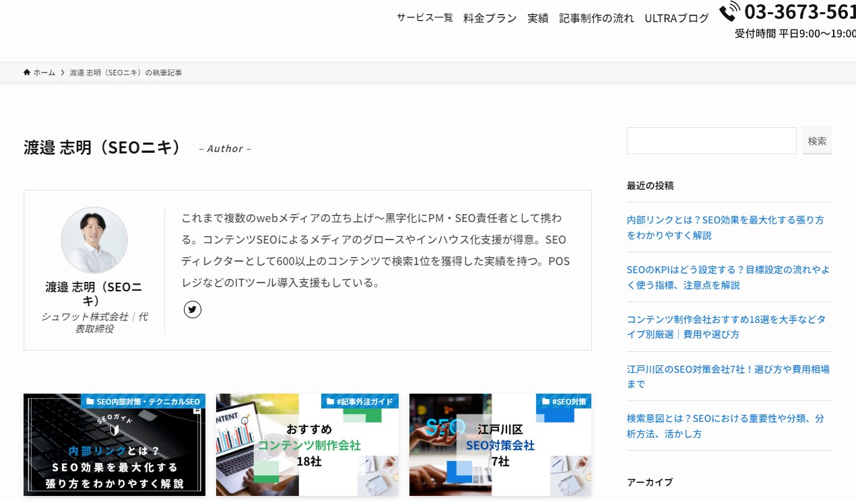Open the author's Twitter icon
Image resolution: width=856 pixels, height=504 pixels.
tap(193, 310)
